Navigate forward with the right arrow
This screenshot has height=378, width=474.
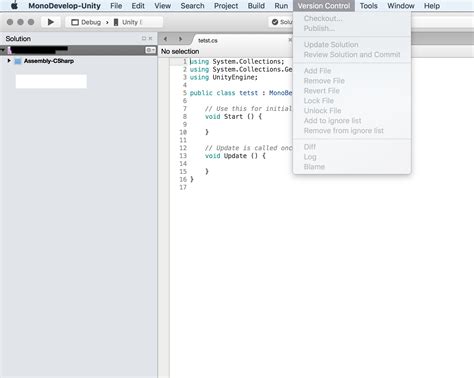pyautogui.click(x=180, y=39)
